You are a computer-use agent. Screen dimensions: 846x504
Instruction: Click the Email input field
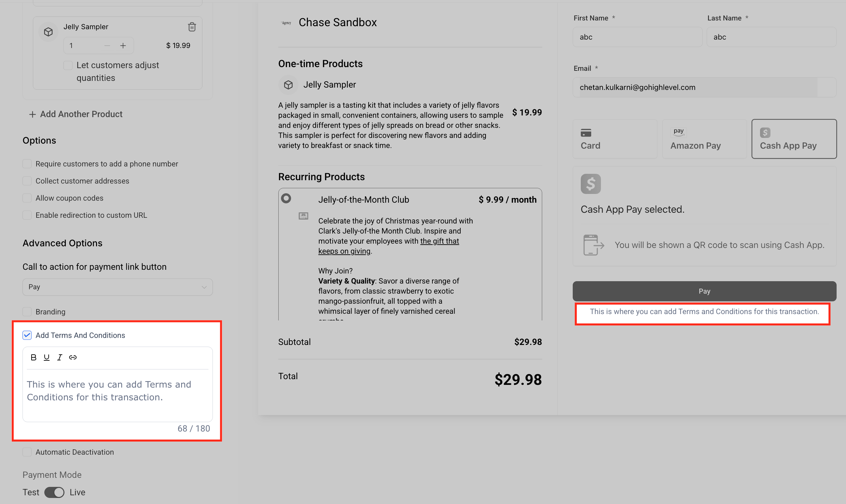(x=698, y=87)
